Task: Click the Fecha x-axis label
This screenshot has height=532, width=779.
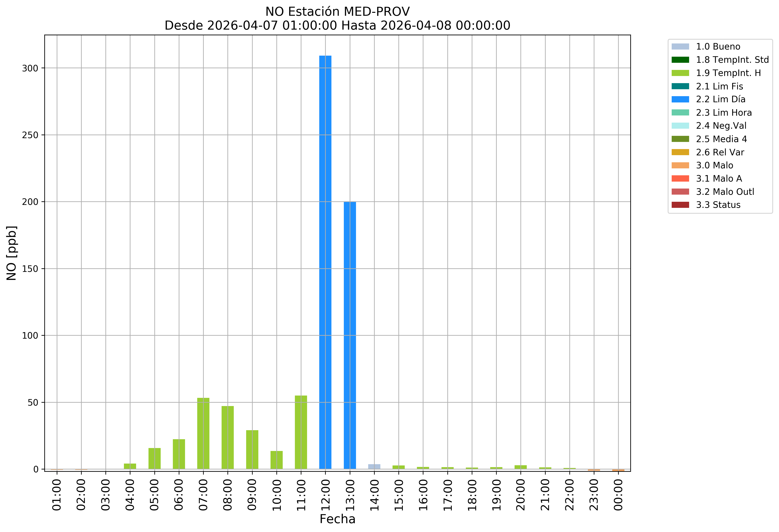Action: (x=337, y=519)
